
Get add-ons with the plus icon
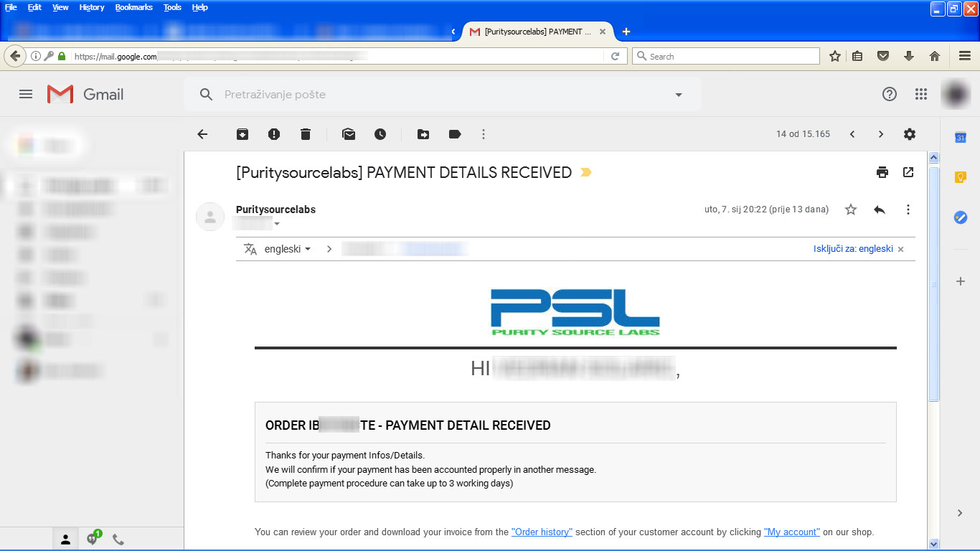point(961,281)
